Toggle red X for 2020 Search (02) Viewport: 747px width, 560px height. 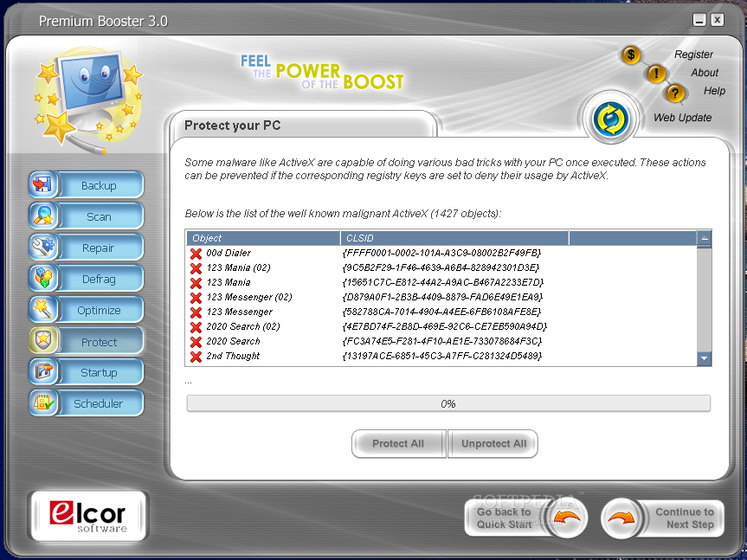196,327
